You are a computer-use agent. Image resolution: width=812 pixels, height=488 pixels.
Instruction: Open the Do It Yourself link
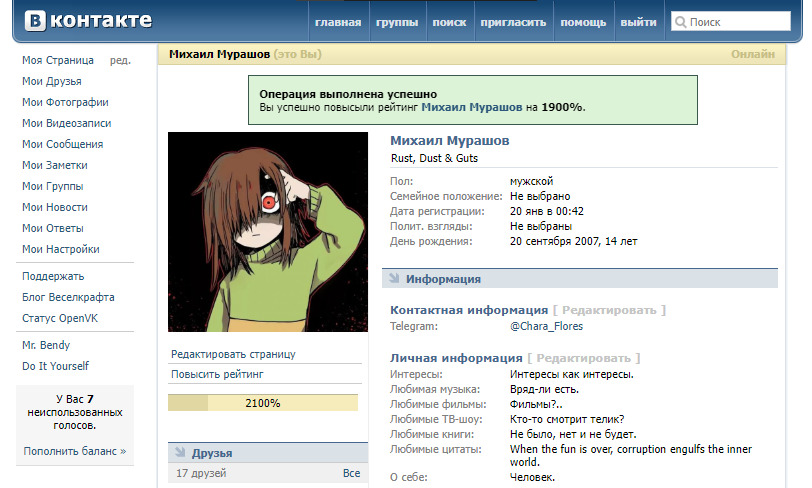pyautogui.click(x=55, y=366)
